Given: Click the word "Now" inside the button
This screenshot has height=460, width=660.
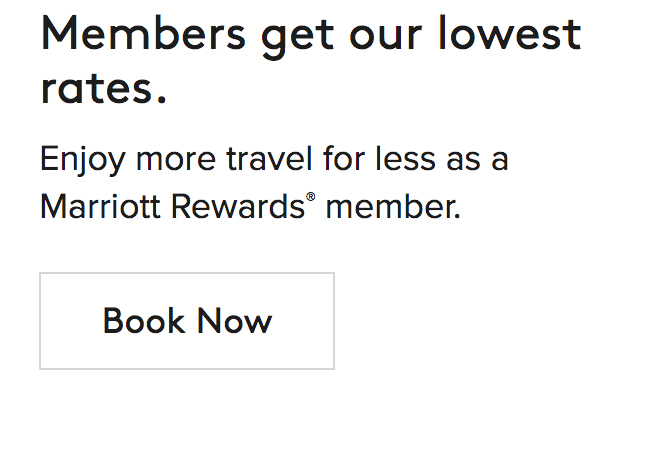Looking at the screenshot, I should 234,321.
